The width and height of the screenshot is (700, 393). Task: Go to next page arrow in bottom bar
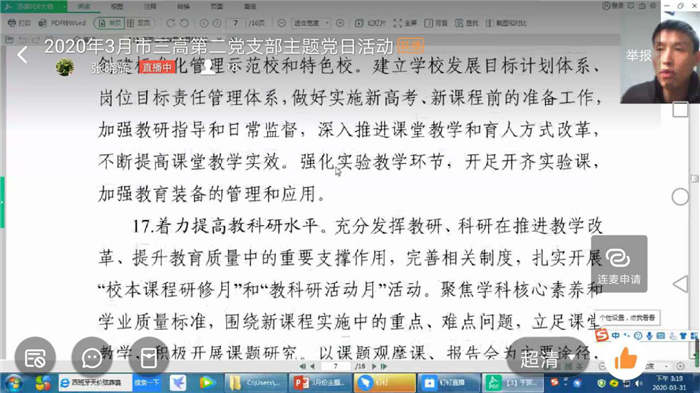[374, 366]
